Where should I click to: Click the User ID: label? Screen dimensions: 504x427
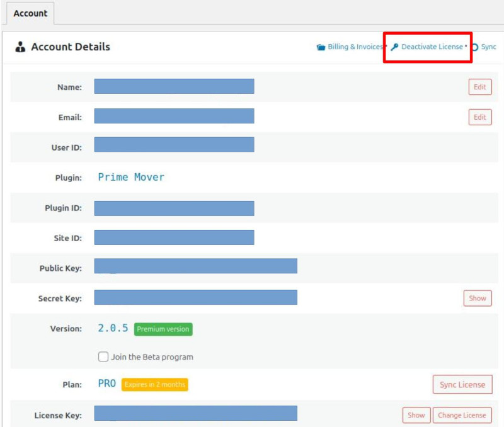[x=67, y=148]
